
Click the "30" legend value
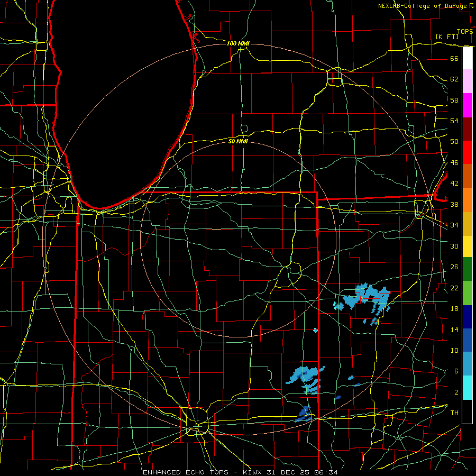pos(454,246)
